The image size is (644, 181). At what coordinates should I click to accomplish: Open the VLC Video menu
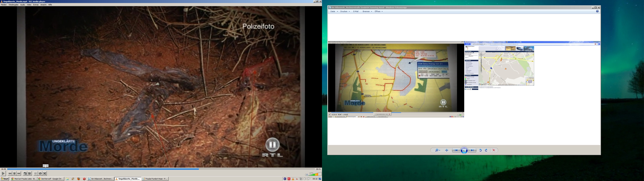tap(29, 5)
